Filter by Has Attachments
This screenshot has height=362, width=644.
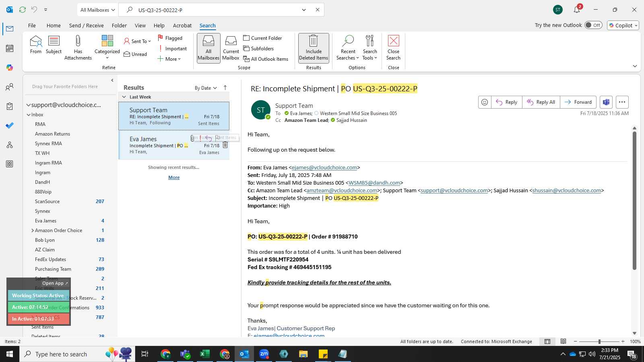pyautogui.click(x=78, y=47)
